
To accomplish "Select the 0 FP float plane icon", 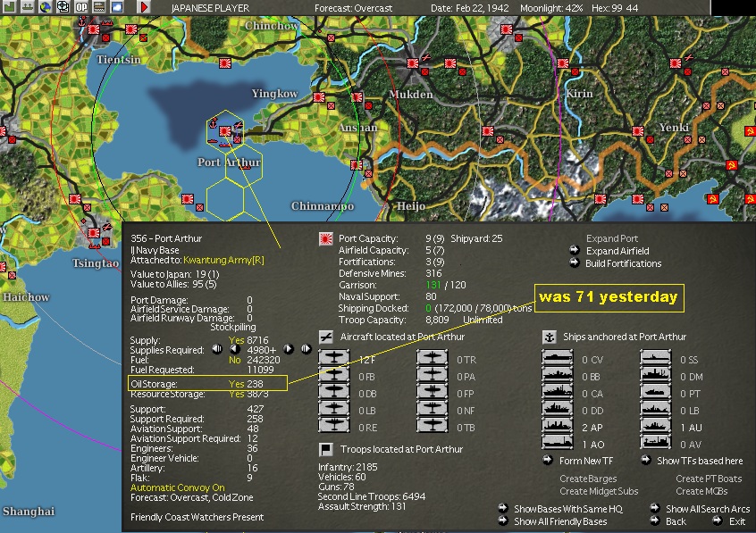I will click(432, 393).
